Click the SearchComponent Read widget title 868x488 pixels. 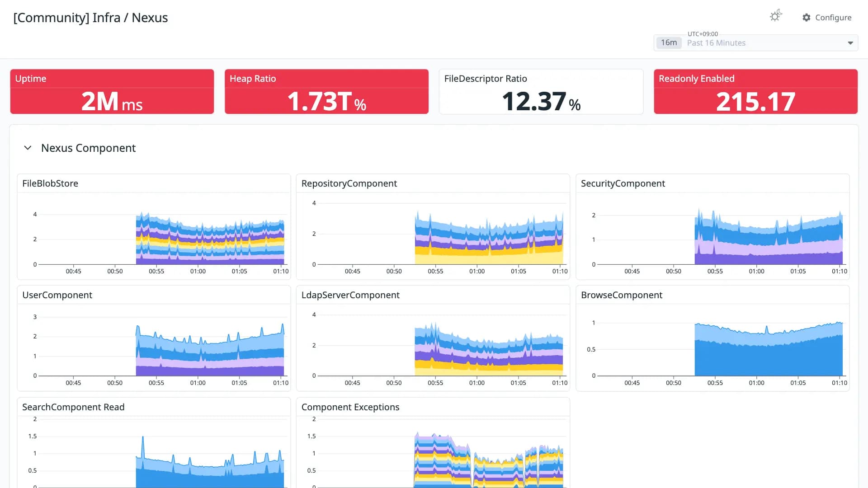pos(73,407)
